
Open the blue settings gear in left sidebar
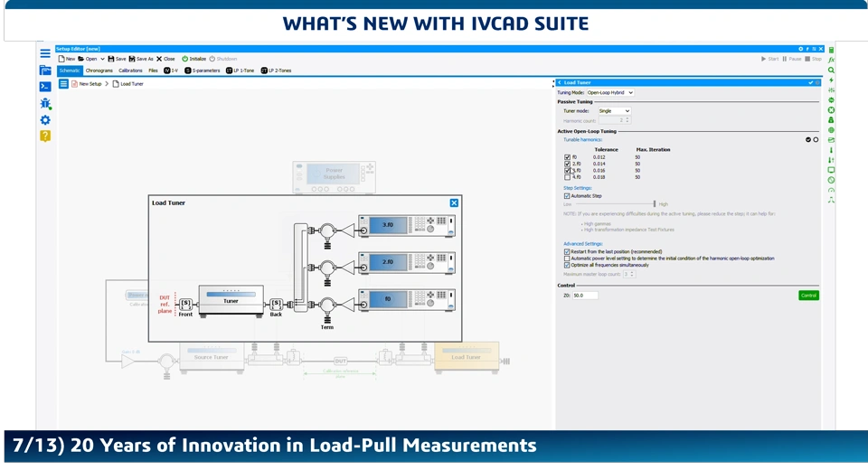click(x=45, y=120)
